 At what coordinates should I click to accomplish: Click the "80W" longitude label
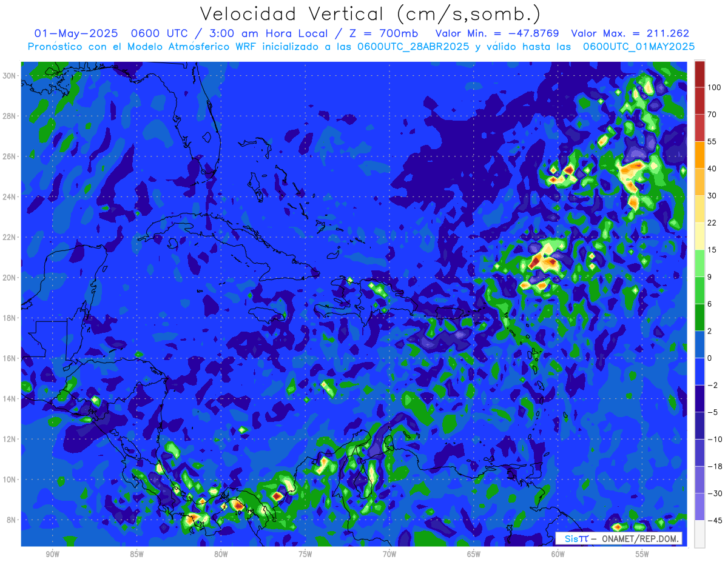point(221,554)
